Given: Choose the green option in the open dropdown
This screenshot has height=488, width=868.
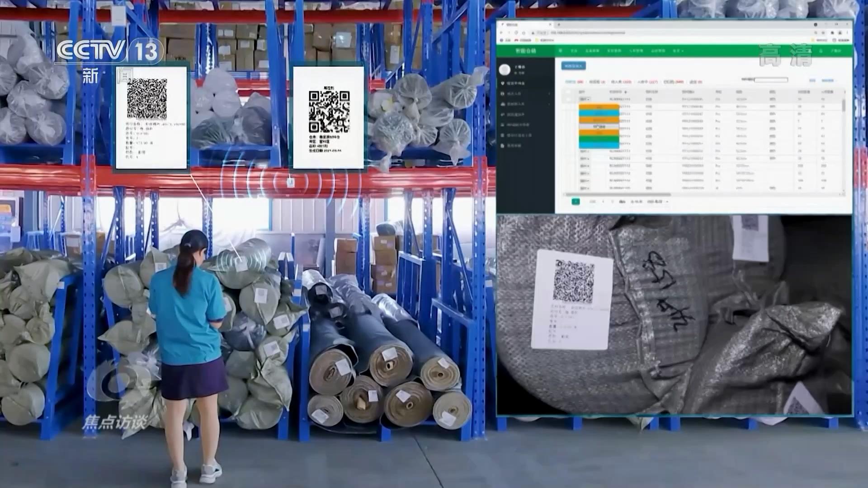Looking at the screenshot, I should (599, 138).
